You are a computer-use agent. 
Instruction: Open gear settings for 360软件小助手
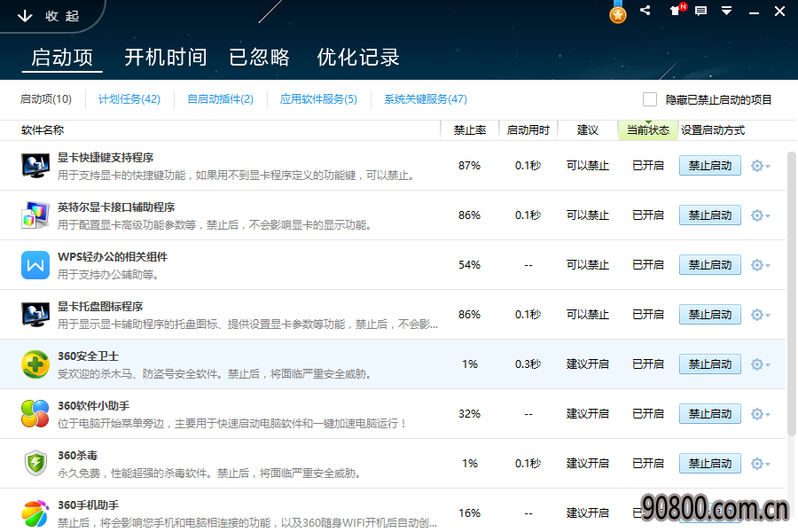click(761, 414)
